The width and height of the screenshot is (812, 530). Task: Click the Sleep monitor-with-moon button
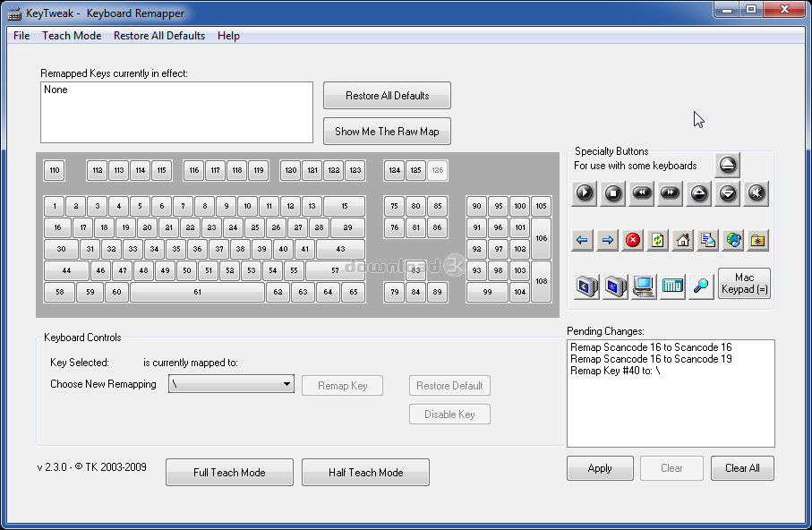[x=586, y=286]
